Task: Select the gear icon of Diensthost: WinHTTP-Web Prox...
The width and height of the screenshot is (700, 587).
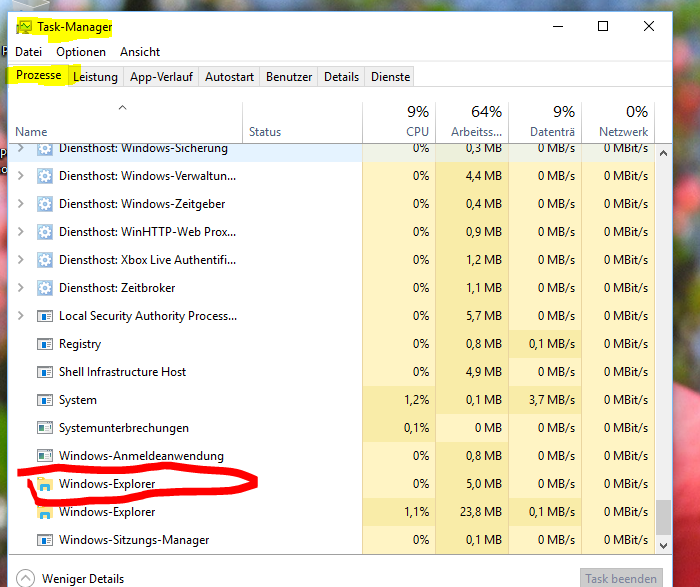Action: [x=44, y=232]
